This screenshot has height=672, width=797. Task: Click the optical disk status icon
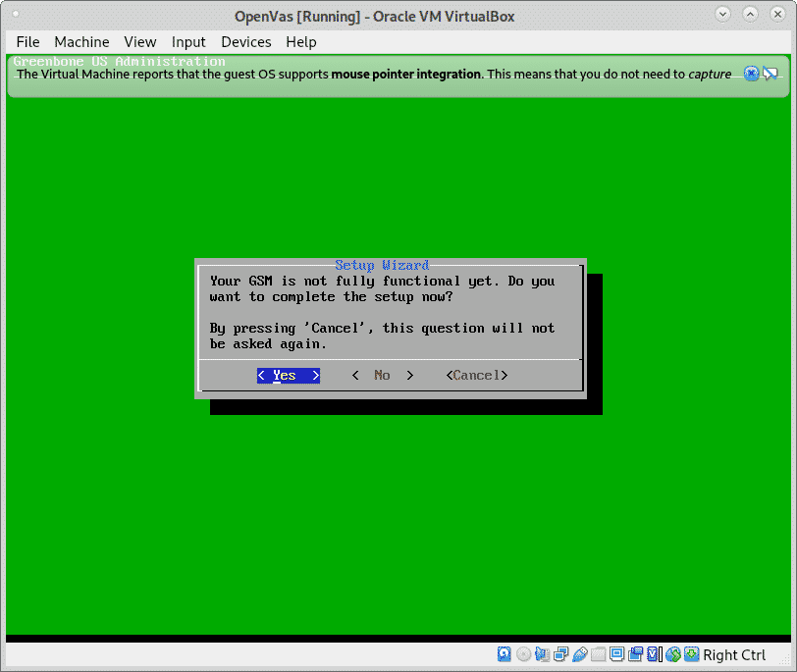(523, 654)
